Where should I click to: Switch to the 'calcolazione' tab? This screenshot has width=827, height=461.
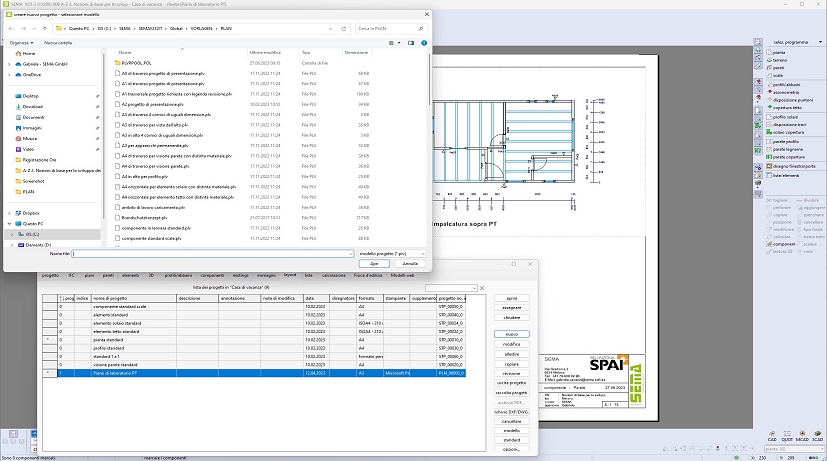click(336, 273)
